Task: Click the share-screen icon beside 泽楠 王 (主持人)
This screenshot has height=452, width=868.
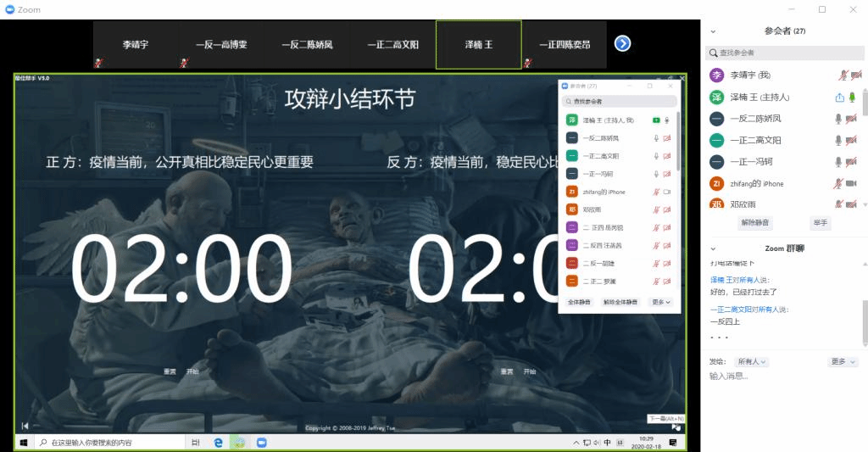Action: (x=839, y=98)
